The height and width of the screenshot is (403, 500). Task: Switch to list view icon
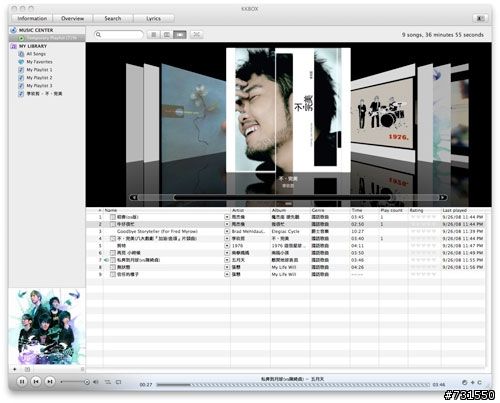[x=154, y=34]
